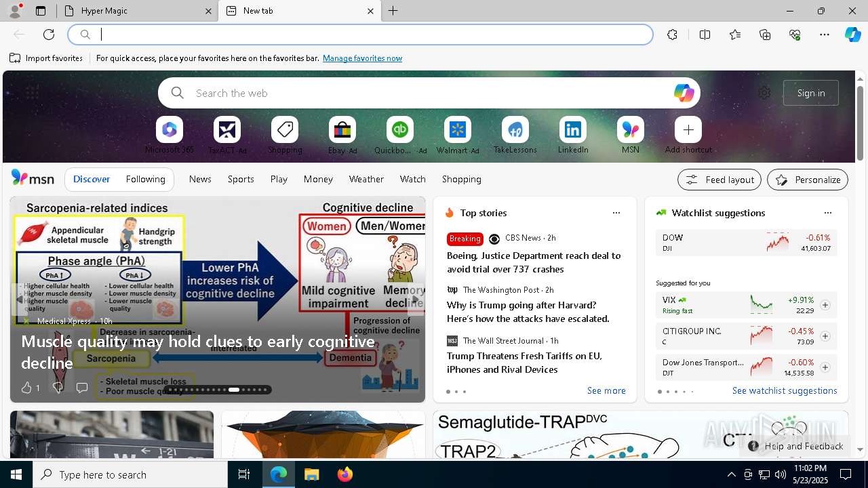
Task: Open the Weather category
Action: point(366,179)
